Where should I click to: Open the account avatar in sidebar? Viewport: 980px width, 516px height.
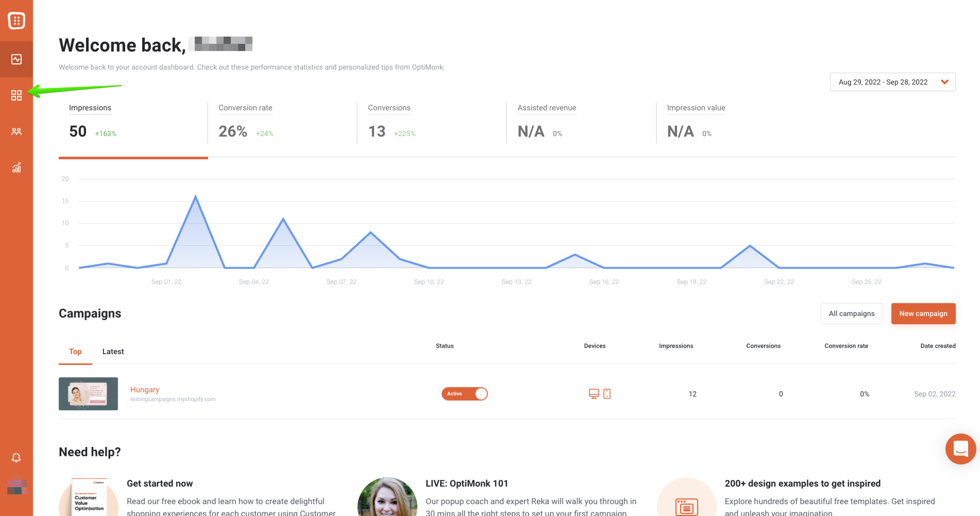point(17,486)
